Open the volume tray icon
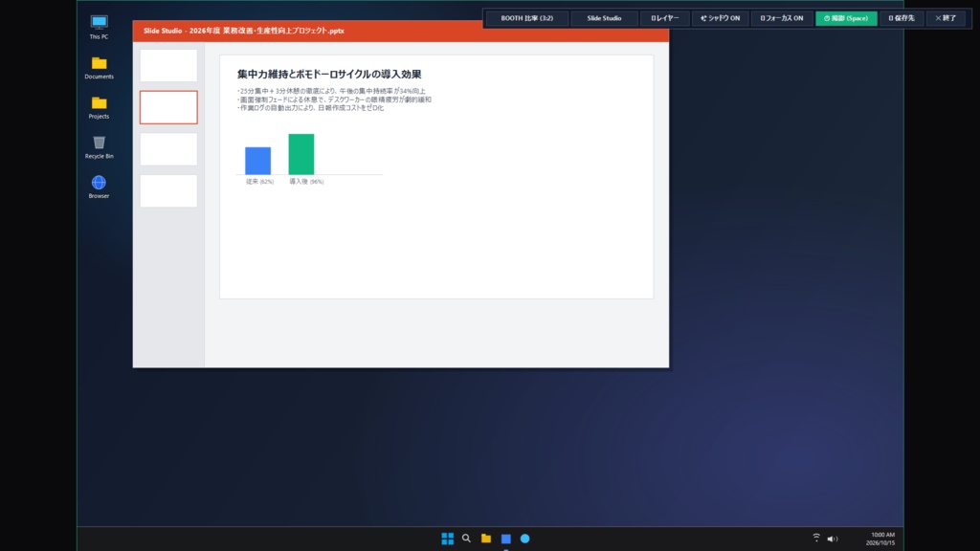 (832, 539)
